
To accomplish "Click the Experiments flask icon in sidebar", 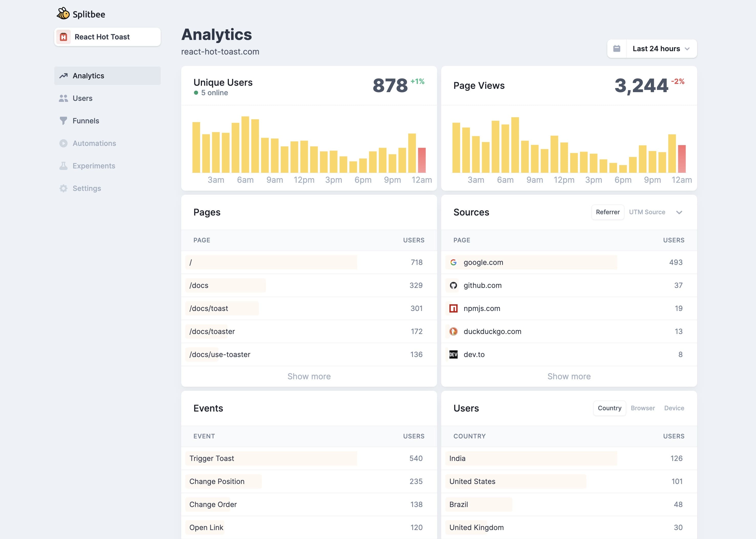I will [x=63, y=166].
